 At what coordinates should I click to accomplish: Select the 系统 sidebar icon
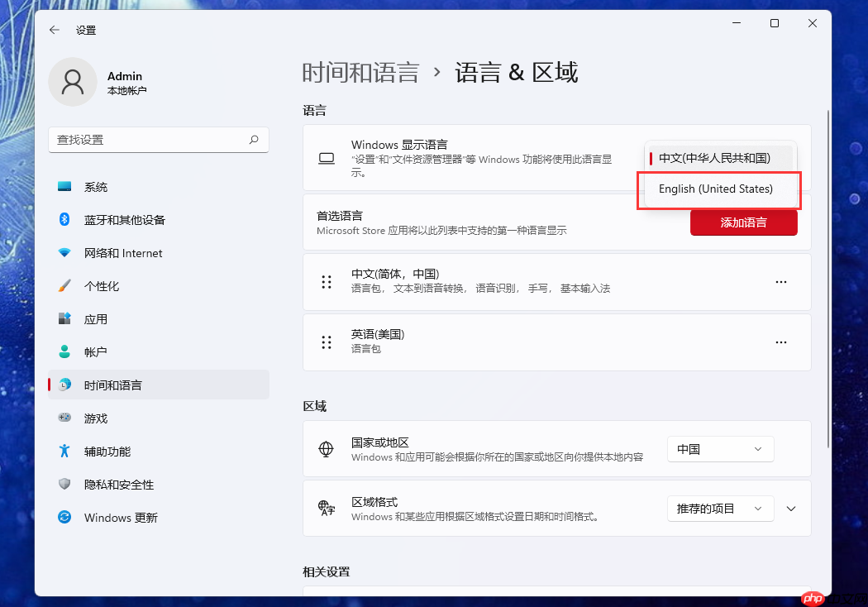coord(96,186)
